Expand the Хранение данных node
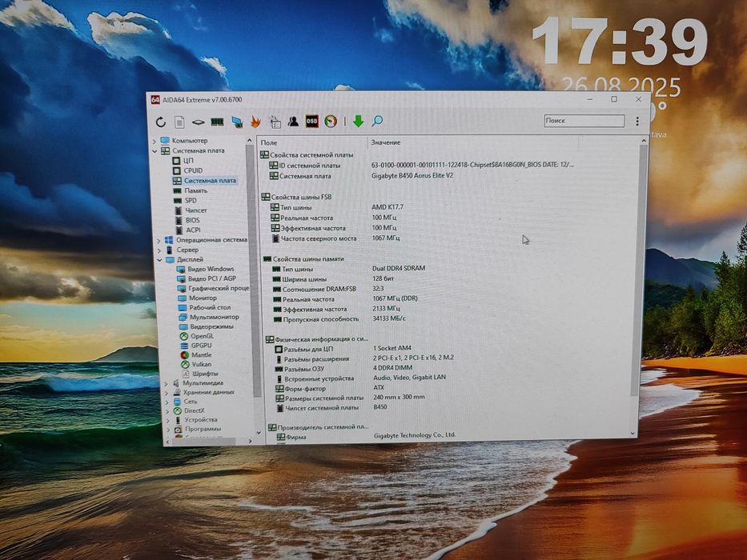The height and width of the screenshot is (560, 747). 167,393
